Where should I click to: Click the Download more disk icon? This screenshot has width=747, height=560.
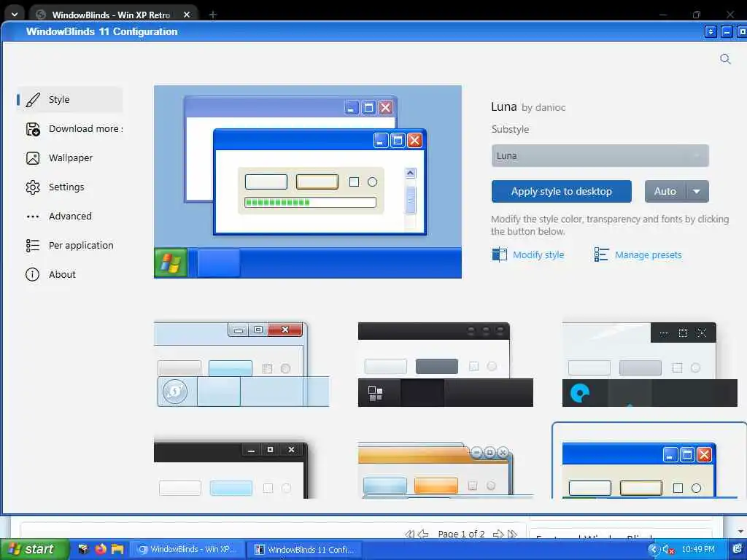click(33, 129)
